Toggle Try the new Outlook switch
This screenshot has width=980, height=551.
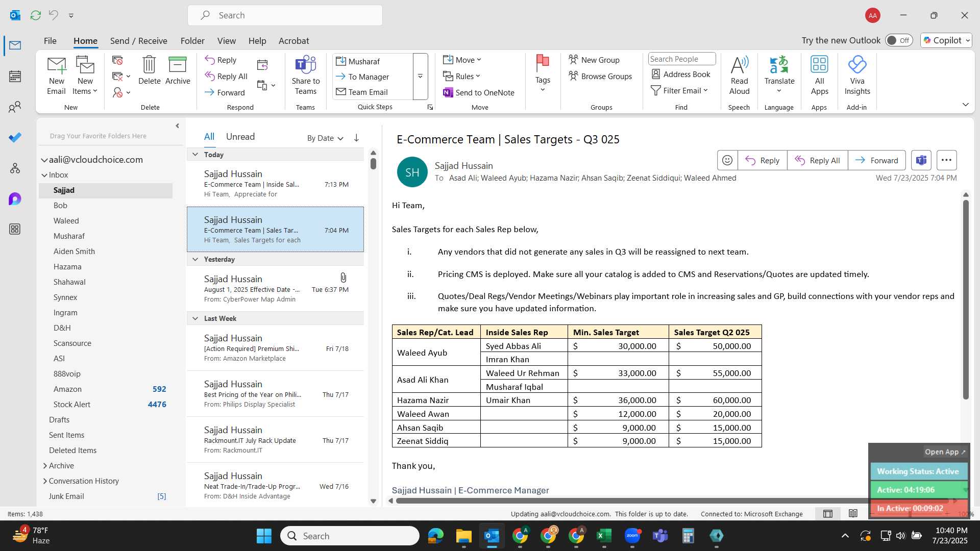[x=899, y=40]
